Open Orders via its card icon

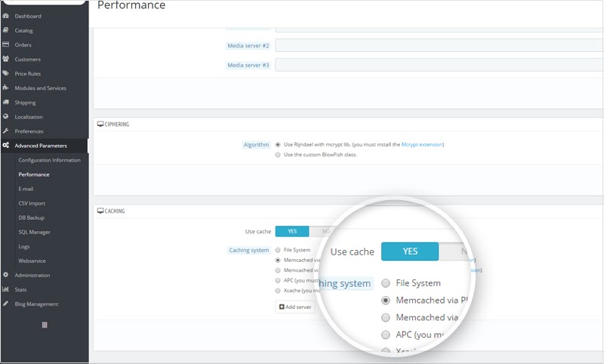coord(6,45)
